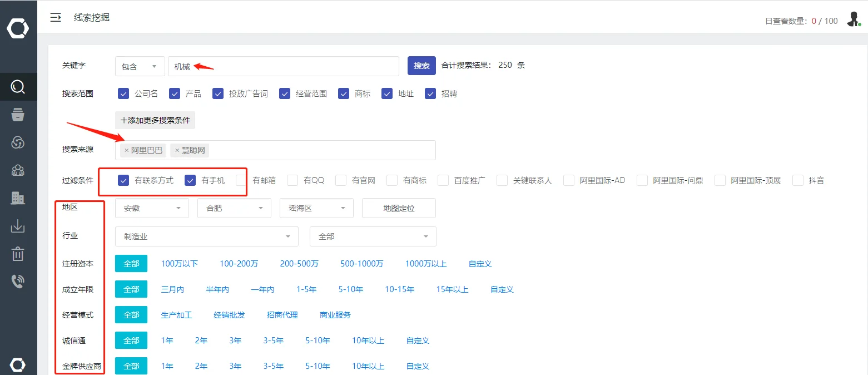Image resolution: width=868 pixels, height=375 pixels.
Task: Select 1000万以上 registered capital
Action: coord(426,264)
